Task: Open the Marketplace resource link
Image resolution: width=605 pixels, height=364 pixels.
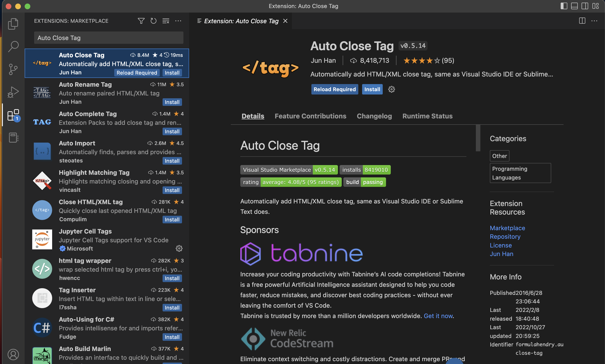Action: click(x=507, y=228)
